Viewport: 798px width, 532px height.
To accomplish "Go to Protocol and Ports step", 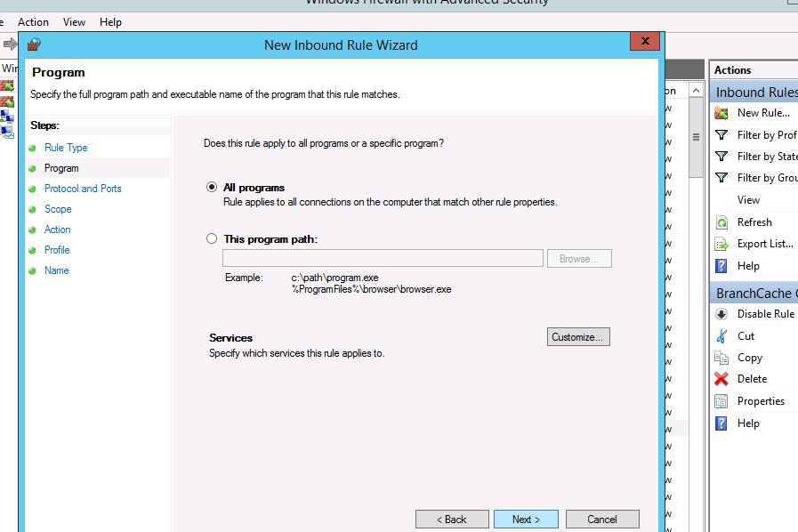I will point(83,189).
